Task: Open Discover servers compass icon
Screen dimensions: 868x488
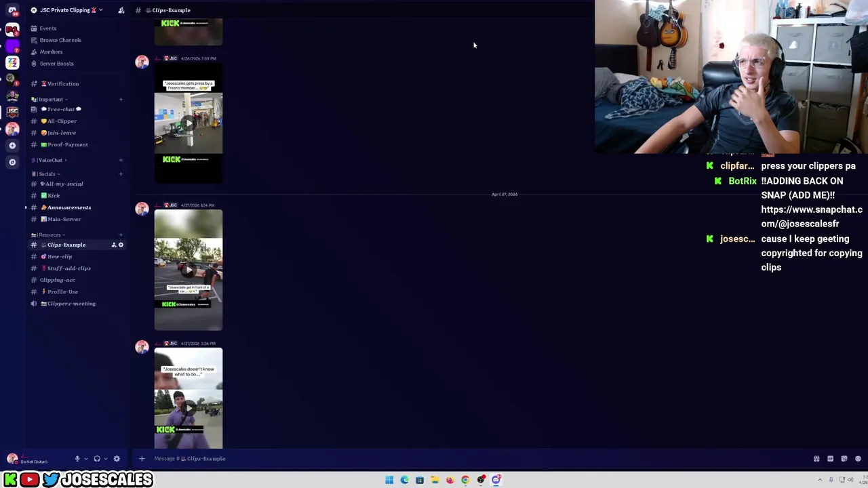Action: (x=12, y=162)
